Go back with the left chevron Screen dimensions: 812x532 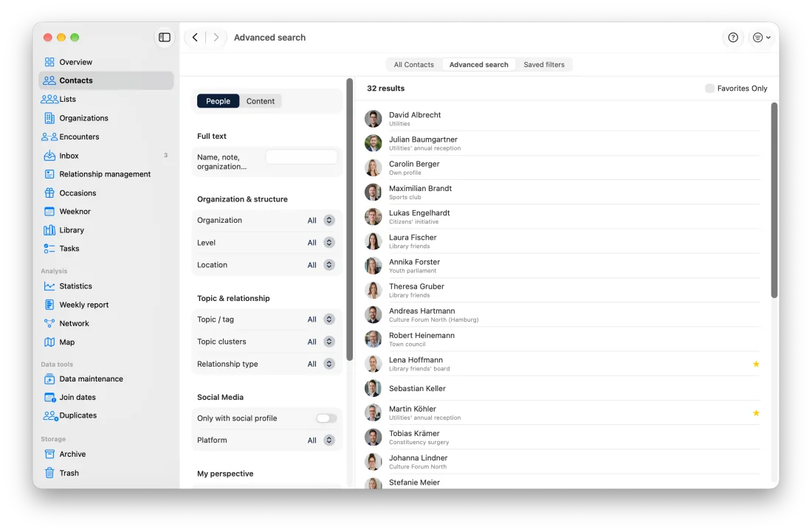click(x=195, y=37)
